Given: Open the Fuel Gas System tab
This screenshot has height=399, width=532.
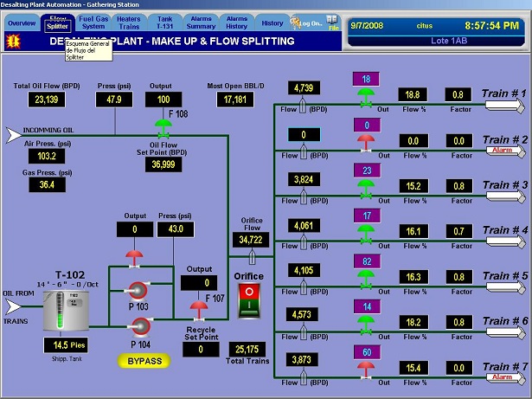Looking at the screenshot, I should tap(93, 22).
